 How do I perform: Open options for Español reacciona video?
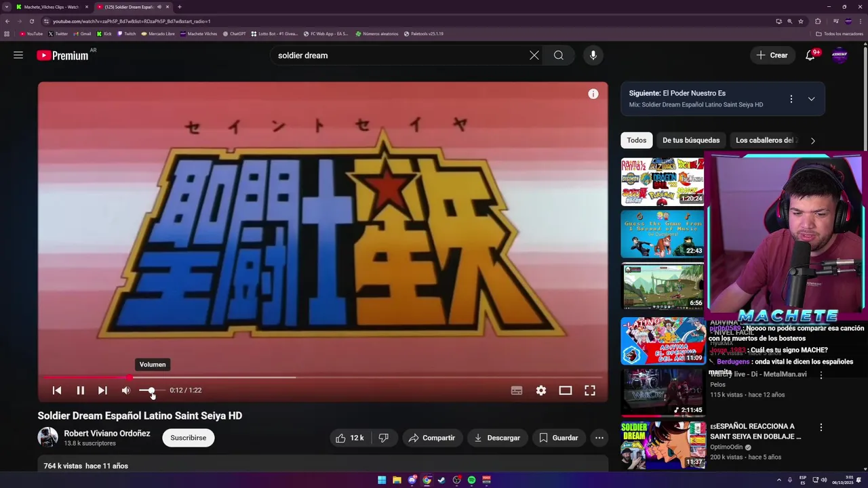[x=821, y=428]
